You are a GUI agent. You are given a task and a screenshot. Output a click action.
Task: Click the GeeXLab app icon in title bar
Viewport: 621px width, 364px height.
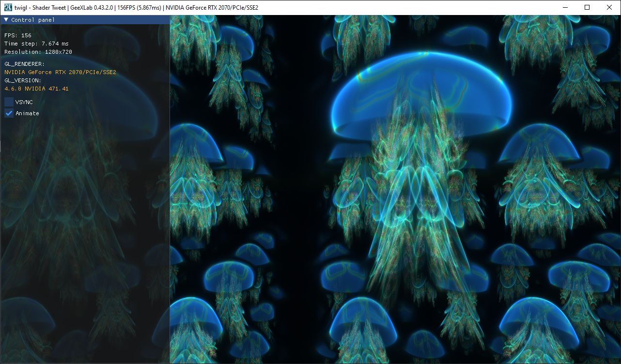point(7,7)
